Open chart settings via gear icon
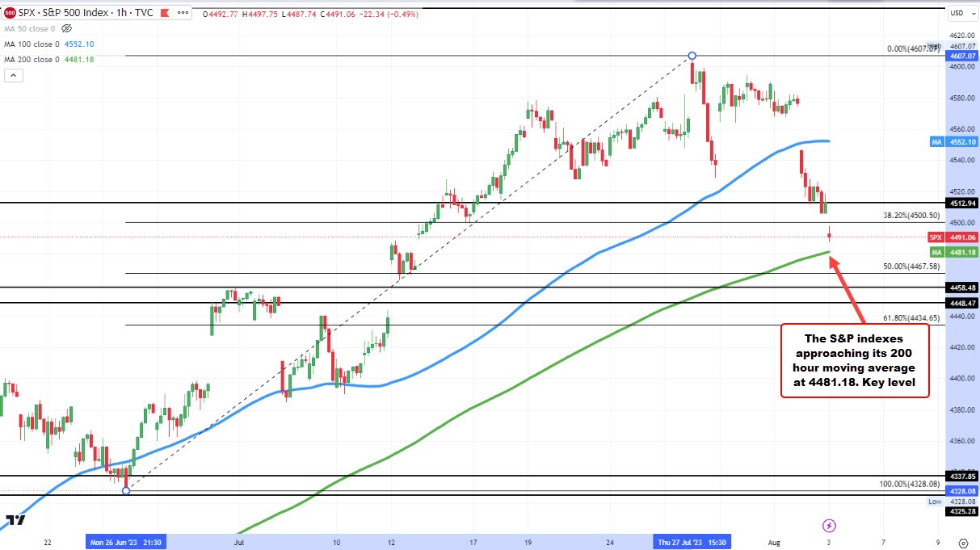Viewport: 980px width, 550px height. (x=963, y=542)
